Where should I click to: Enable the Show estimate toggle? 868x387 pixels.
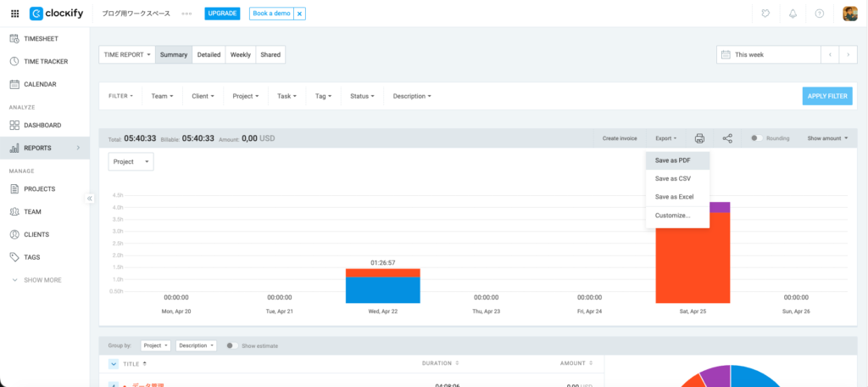pos(231,345)
